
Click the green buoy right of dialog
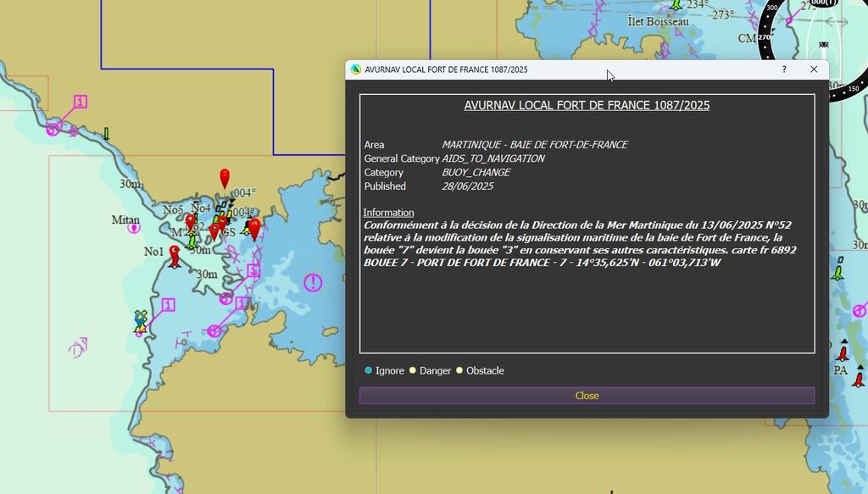837,271
